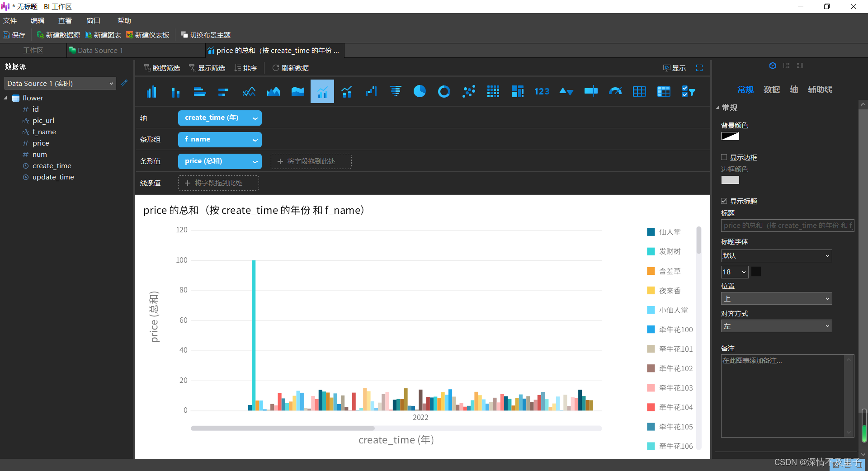Select the funnel chart type
Image resolution: width=868 pixels, height=471 pixels.
click(x=396, y=92)
